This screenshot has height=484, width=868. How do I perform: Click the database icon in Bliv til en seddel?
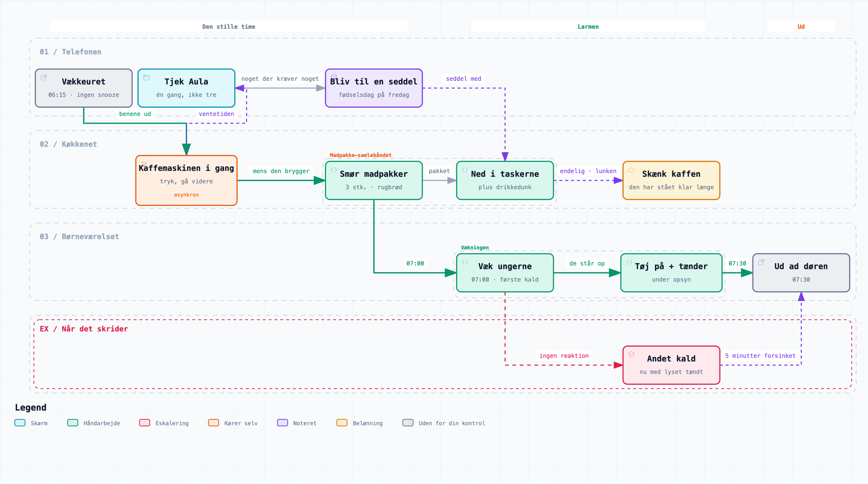[334, 77]
